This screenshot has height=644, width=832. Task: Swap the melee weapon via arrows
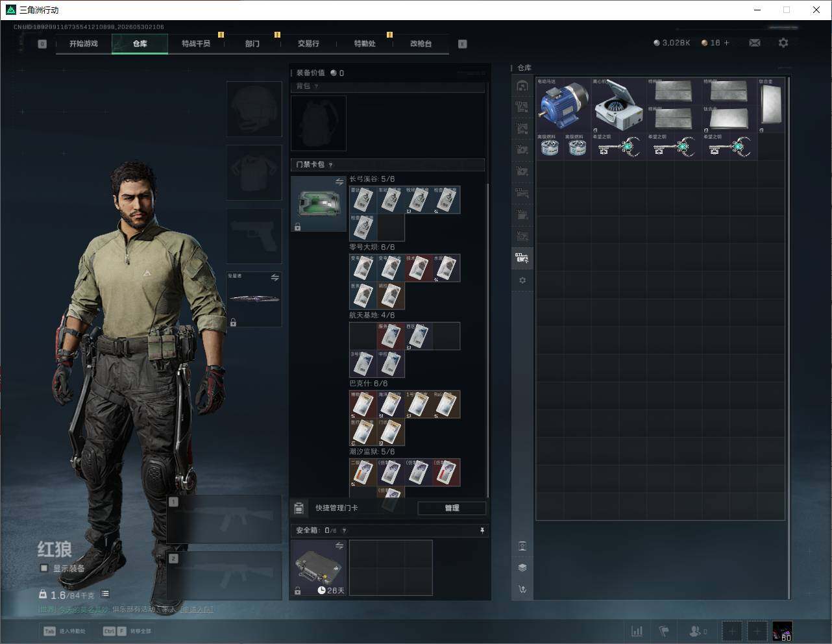tap(275, 278)
